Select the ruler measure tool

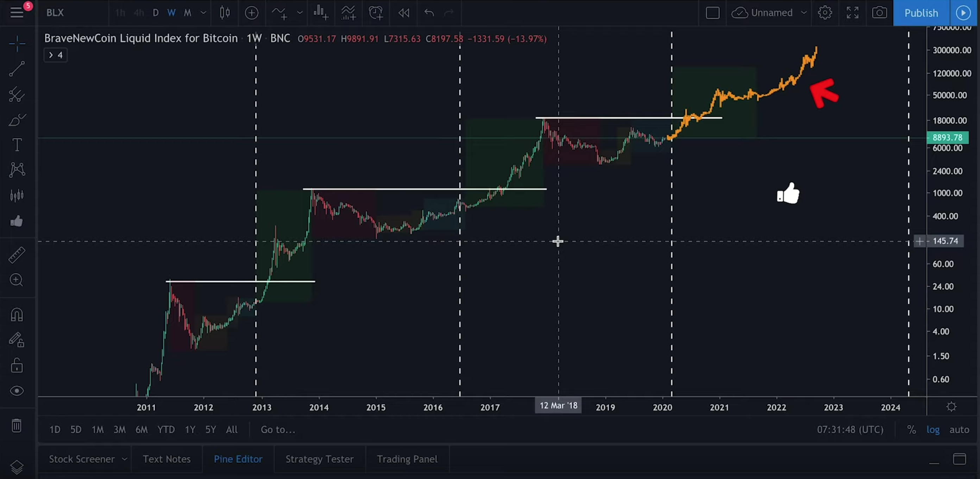[x=17, y=255]
